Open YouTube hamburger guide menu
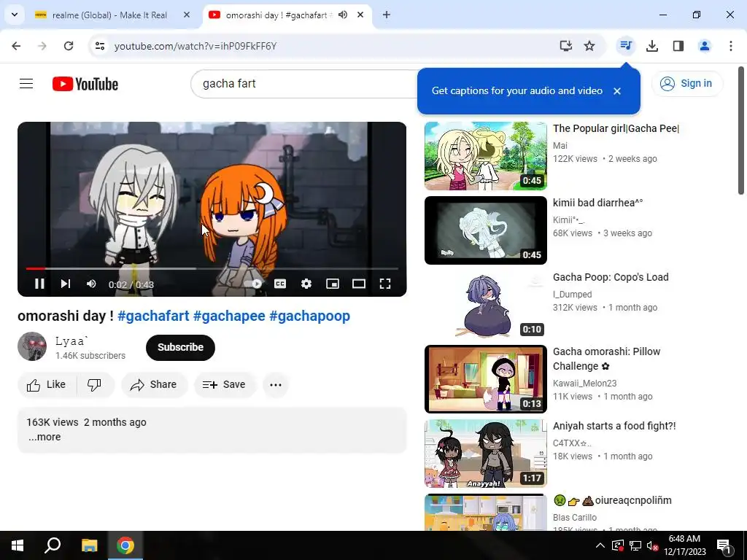 pyautogui.click(x=26, y=84)
